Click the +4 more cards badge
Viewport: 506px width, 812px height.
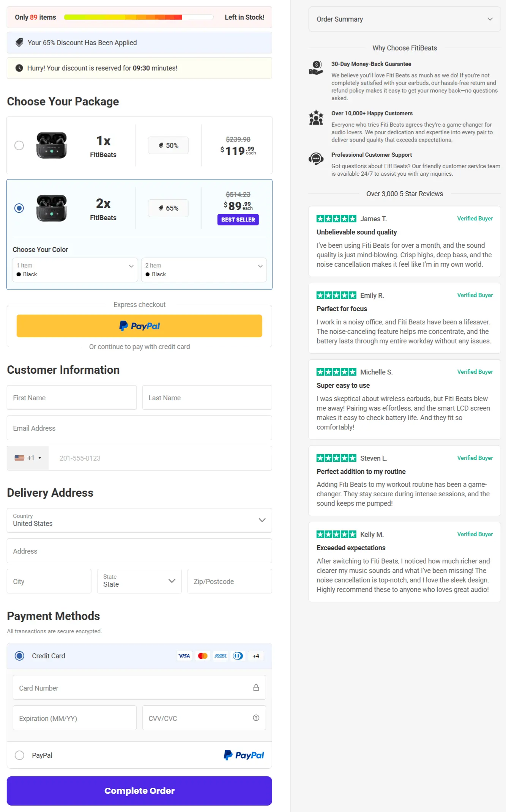coord(256,656)
